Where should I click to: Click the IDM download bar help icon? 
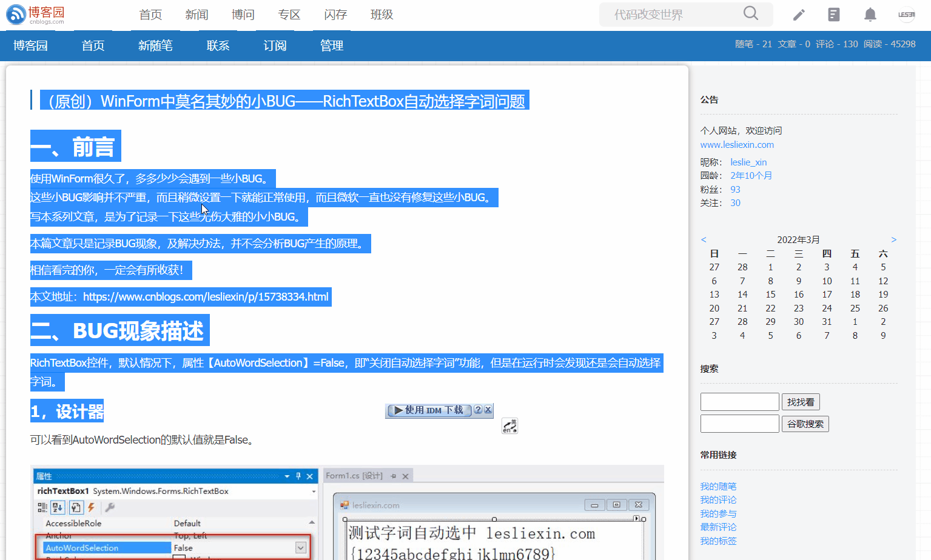(478, 410)
